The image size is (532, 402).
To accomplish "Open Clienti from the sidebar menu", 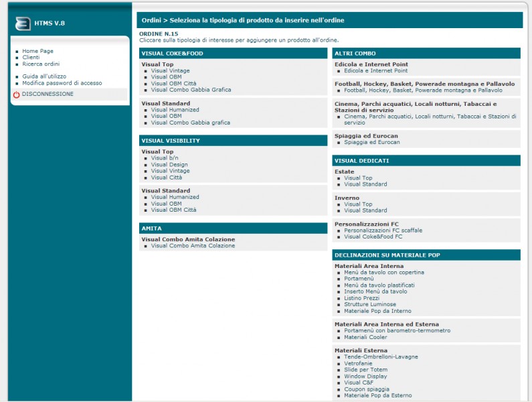I will pos(31,58).
